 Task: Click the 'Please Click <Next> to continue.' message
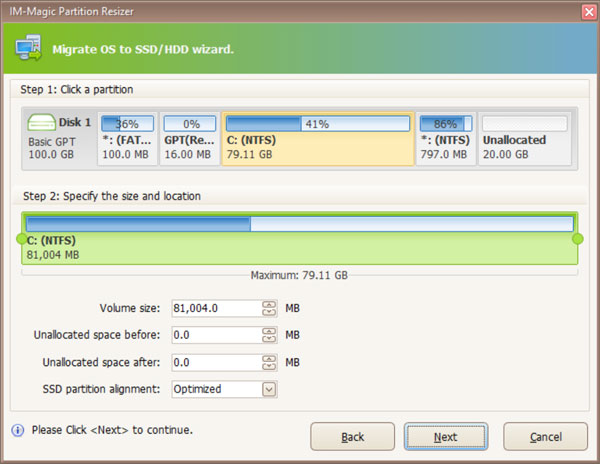112,430
